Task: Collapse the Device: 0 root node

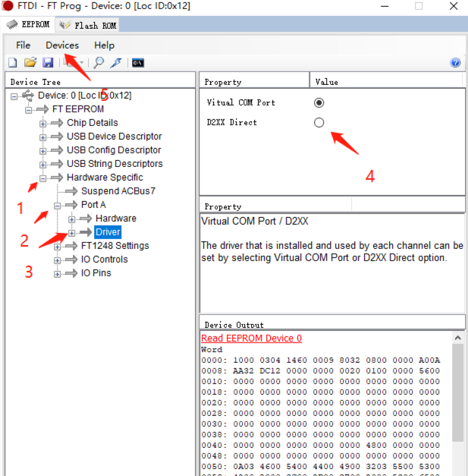Action: click(14, 96)
